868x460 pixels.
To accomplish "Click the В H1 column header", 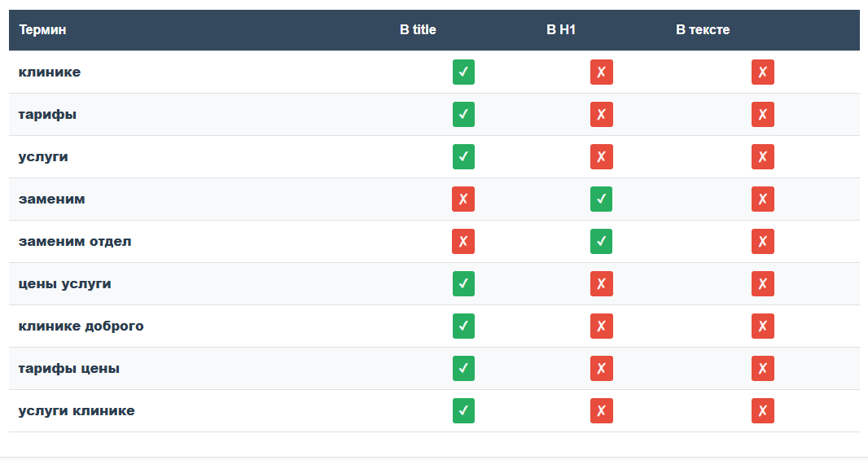I will click(x=561, y=30).
